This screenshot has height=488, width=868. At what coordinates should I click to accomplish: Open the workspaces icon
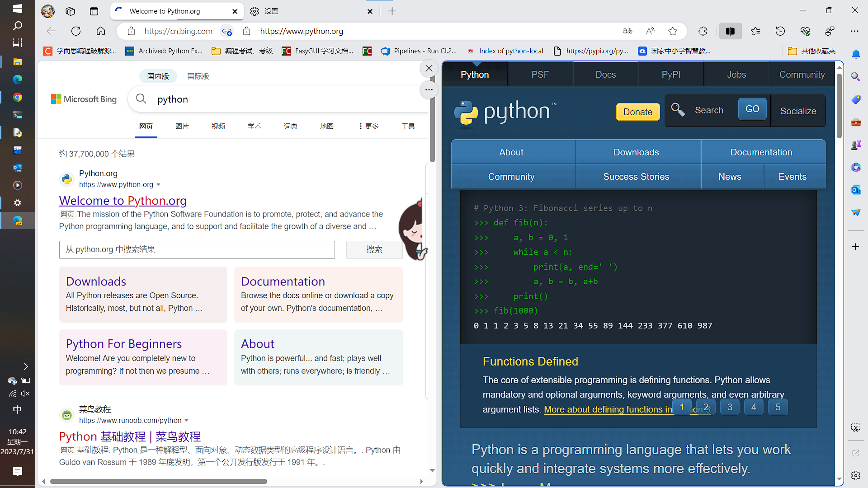70,11
